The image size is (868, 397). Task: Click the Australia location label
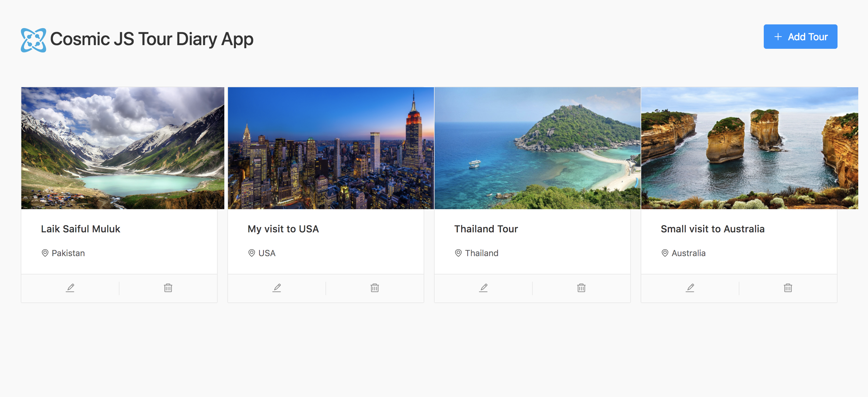pyautogui.click(x=688, y=253)
